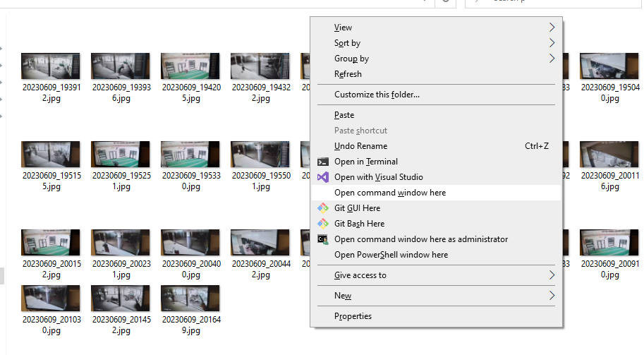Expand the View submenu arrow
Image resolution: width=644 pixels, height=355 pixels.
[x=552, y=28]
